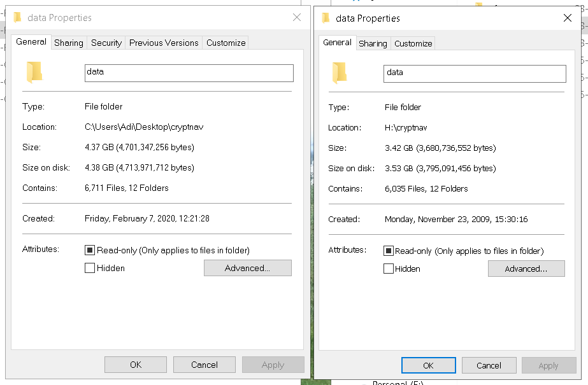Click title bar folder icon of the Desktop\cryptnav properties window

point(17,18)
